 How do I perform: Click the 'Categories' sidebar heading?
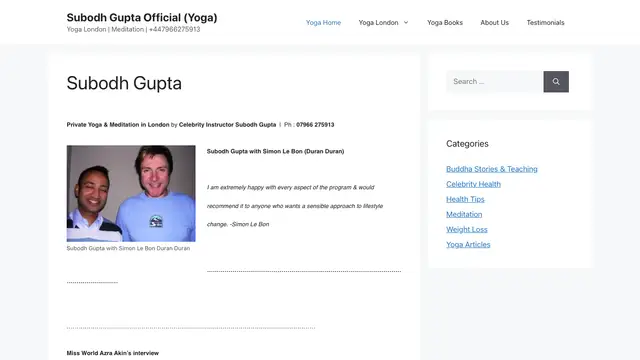point(467,144)
